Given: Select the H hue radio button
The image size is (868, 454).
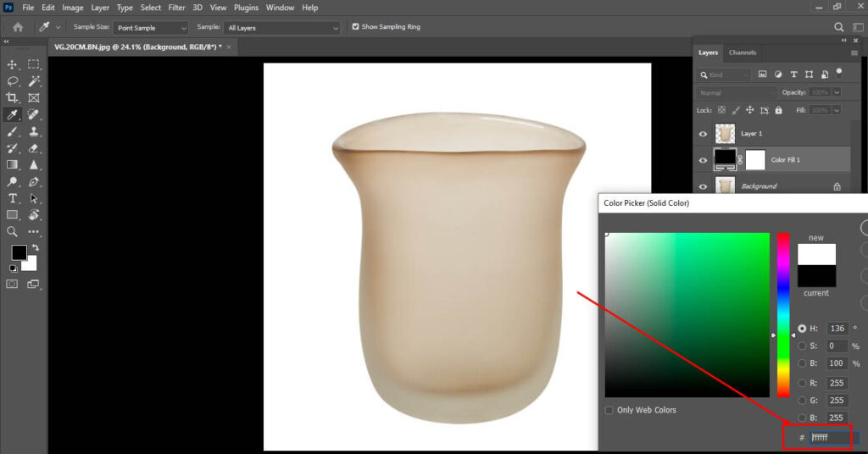Looking at the screenshot, I should click(802, 329).
